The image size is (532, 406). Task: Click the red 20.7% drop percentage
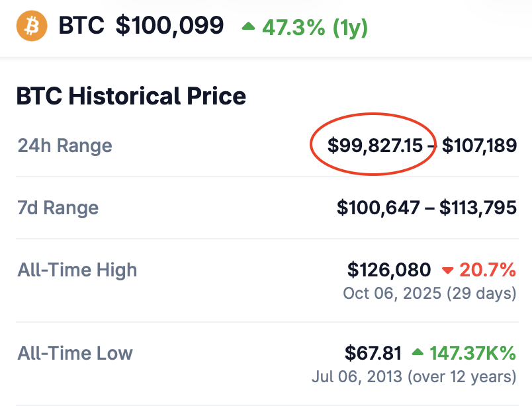[488, 270]
